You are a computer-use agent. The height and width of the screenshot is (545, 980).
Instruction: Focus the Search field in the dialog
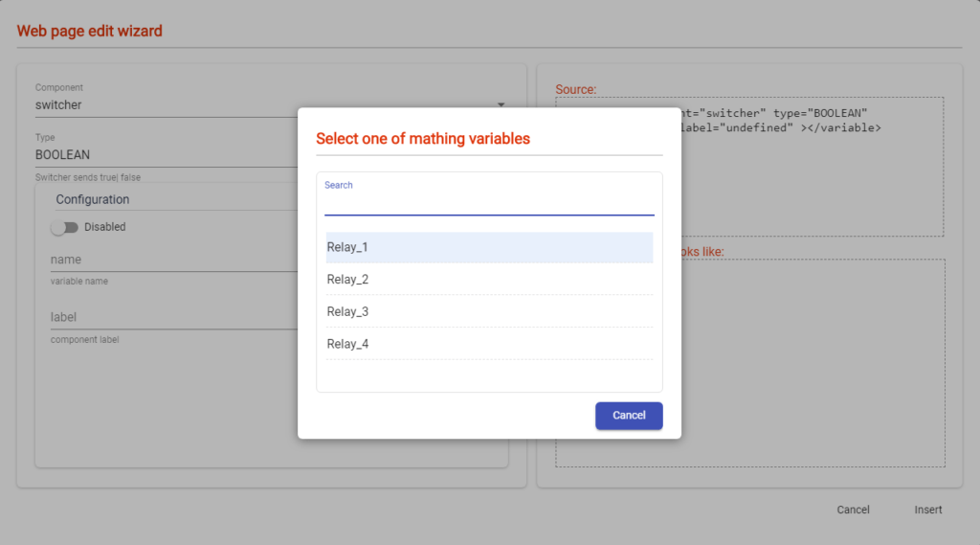tap(489, 204)
